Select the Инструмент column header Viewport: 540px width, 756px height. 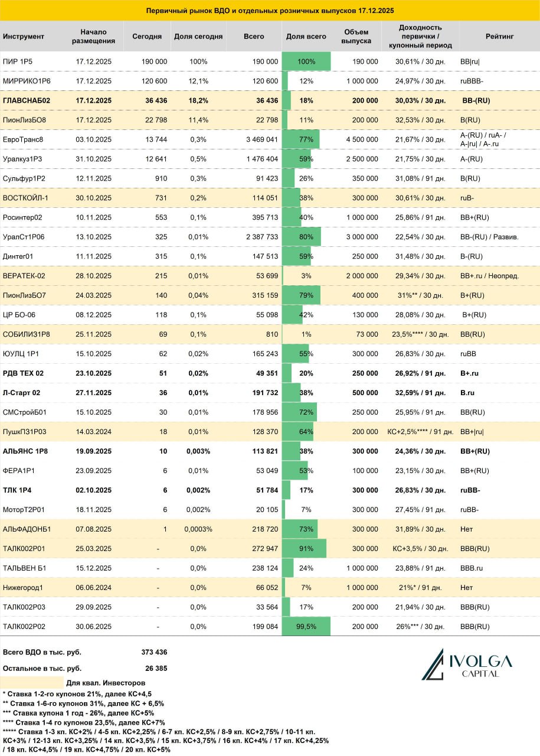coord(24,37)
